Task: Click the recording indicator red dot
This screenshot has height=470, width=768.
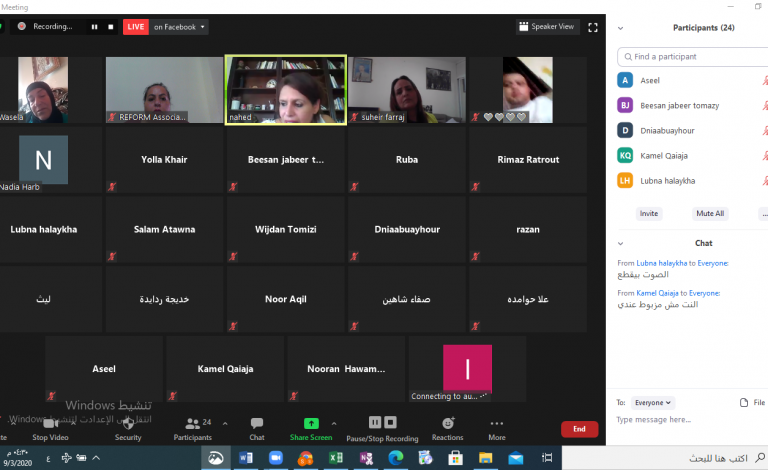Action: coord(22,26)
